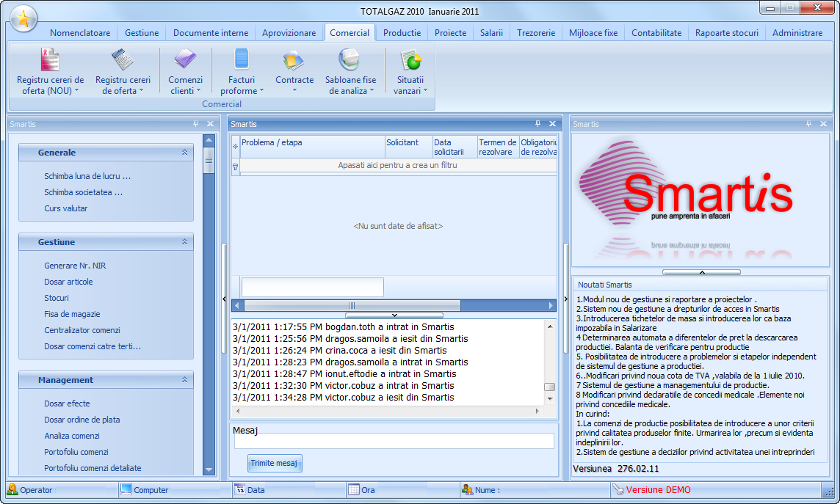The image size is (840, 504).
Task: Open the Rapoarte stocuri tab
Action: pyautogui.click(x=727, y=32)
